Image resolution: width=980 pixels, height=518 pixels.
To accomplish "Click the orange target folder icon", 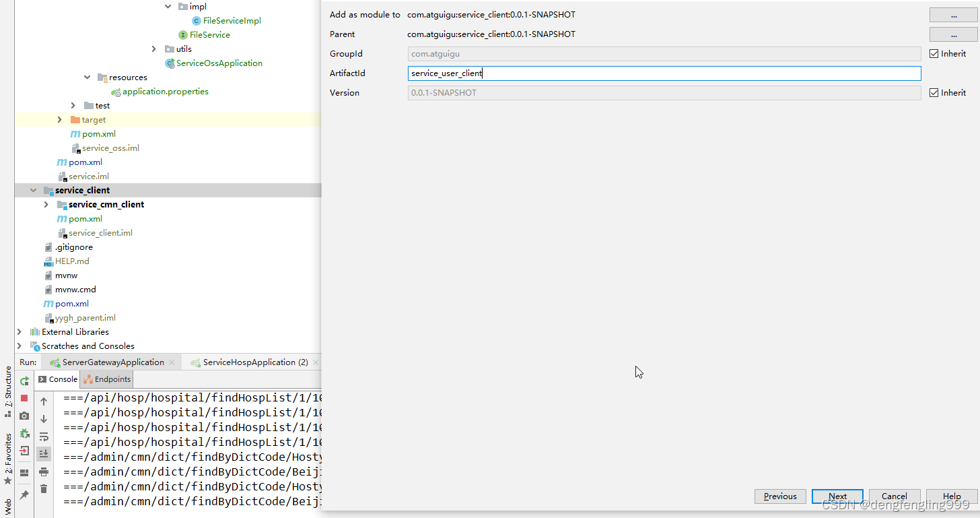I will pos(75,120).
